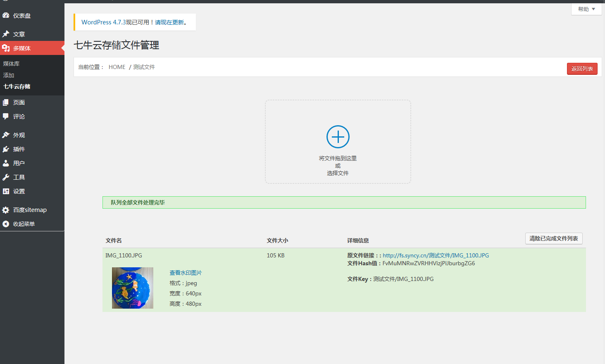This screenshot has width=605, height=364.
Task: Click the wrench icon beside 工具
Action: [6, 177]
